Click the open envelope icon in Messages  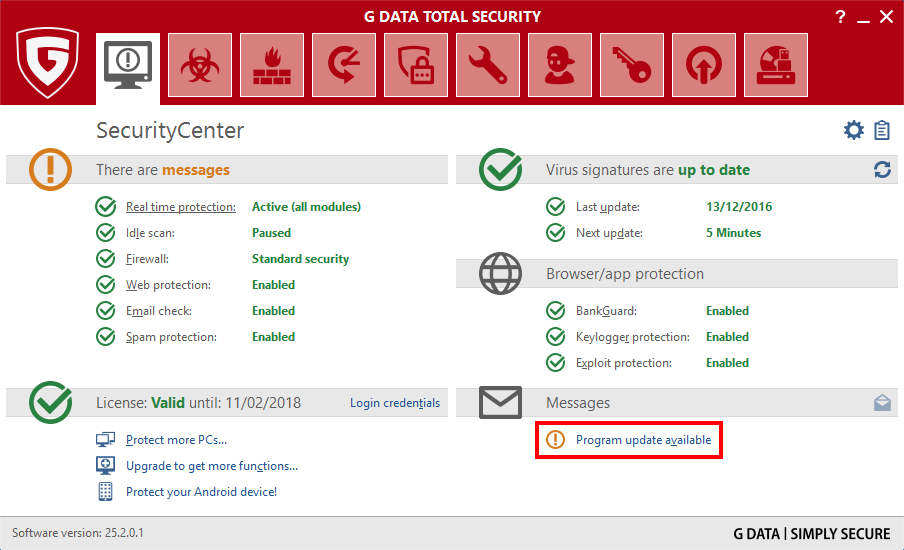coord(882,402)
